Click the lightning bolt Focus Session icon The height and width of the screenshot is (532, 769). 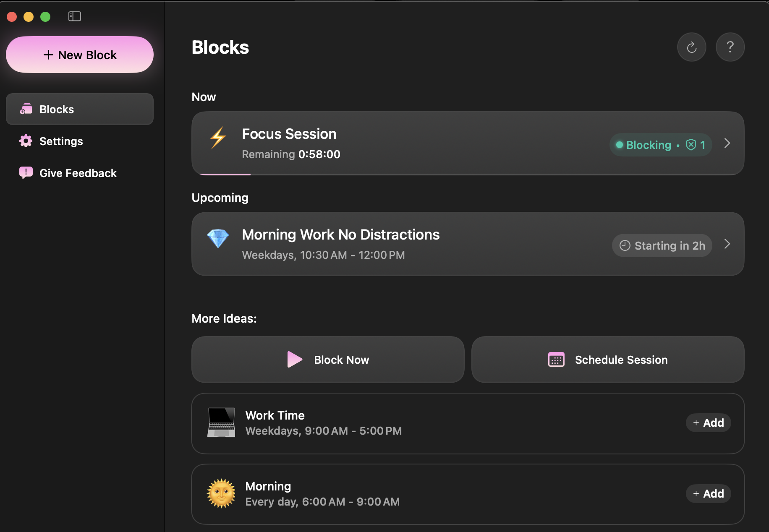point(218,138)
